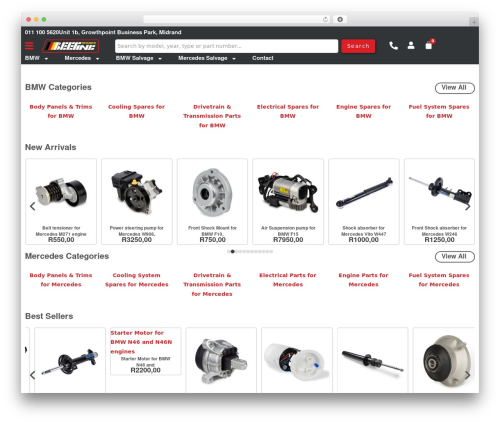This screenshot has width=500, height=423.
Task: Open Drivetrain & Transmission Parts for BMW
Action: coord(212,116)
